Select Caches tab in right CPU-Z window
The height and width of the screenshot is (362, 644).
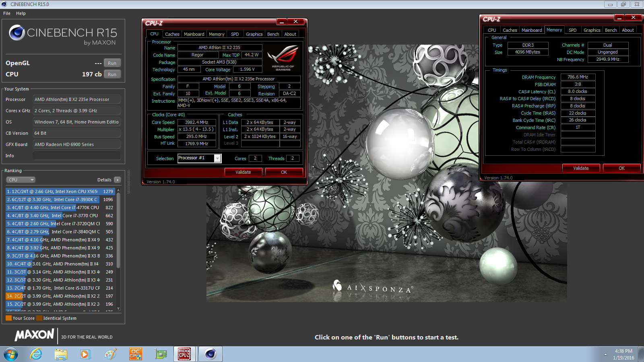(510, 30)
